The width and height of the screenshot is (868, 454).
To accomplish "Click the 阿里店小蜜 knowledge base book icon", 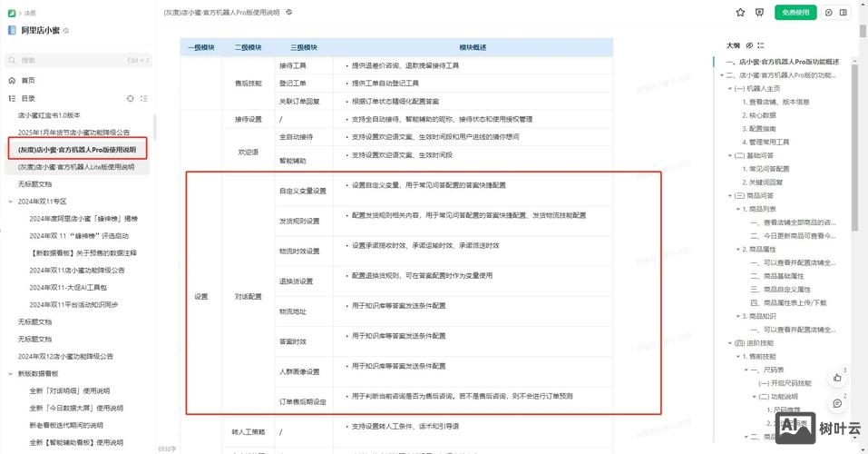I will tap(12, 31).
